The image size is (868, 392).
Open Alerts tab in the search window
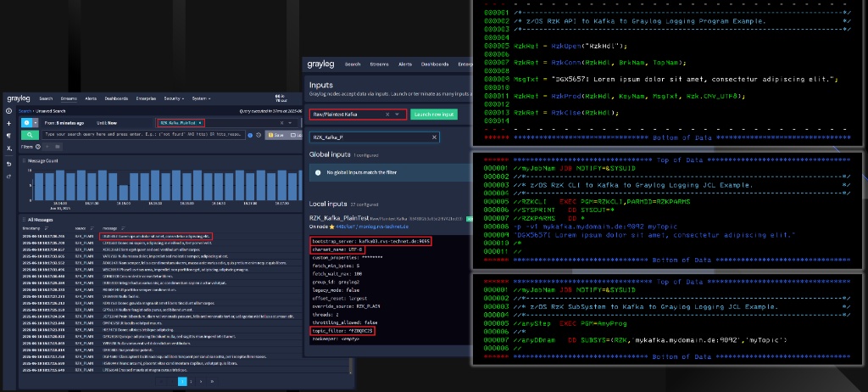point(91,98)
